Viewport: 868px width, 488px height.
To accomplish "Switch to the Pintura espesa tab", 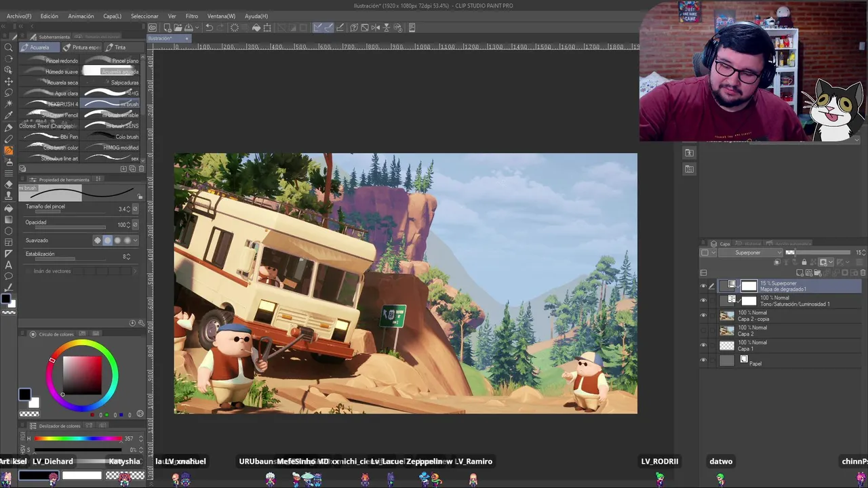I will click(x=82, y=47).
